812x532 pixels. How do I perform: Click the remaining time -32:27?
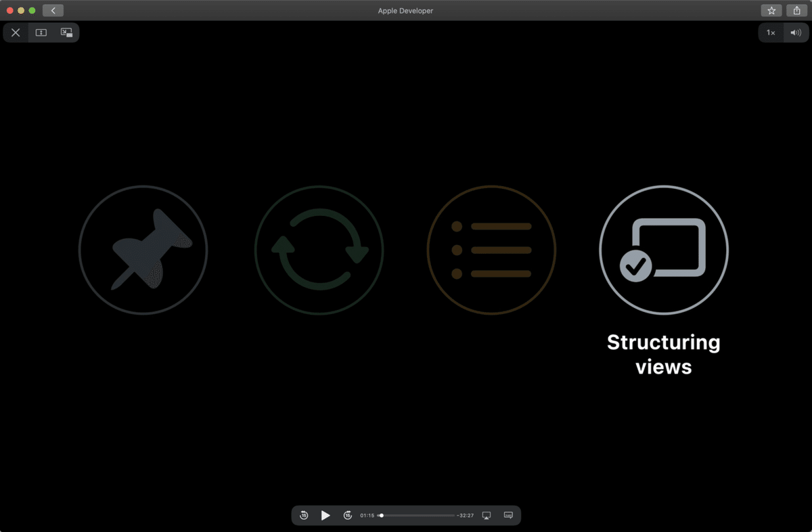coord(466,515)
